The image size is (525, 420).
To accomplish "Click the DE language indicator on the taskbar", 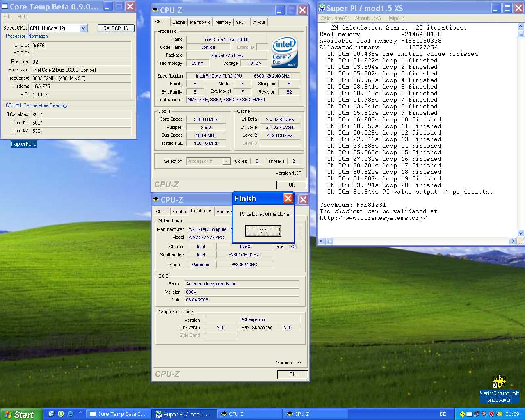I will point(443,414).
